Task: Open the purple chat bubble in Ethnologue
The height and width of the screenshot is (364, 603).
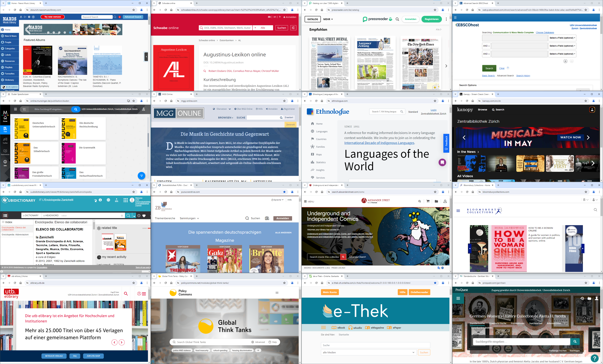Action: click(x=442, y=162)
